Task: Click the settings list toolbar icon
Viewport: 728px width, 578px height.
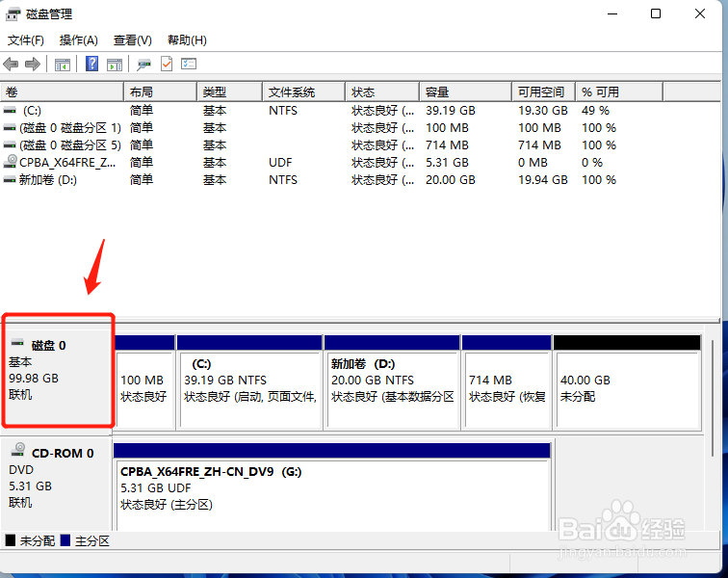Action: point(189,64)
